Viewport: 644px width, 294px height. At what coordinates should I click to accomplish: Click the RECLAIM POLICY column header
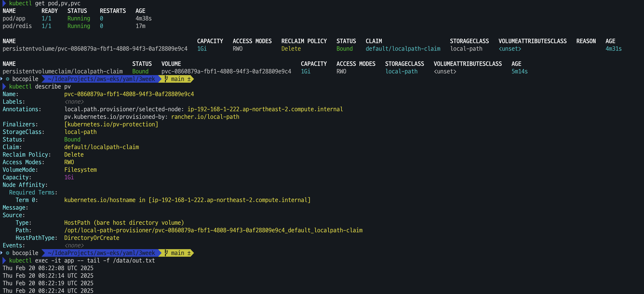point(304,41)
